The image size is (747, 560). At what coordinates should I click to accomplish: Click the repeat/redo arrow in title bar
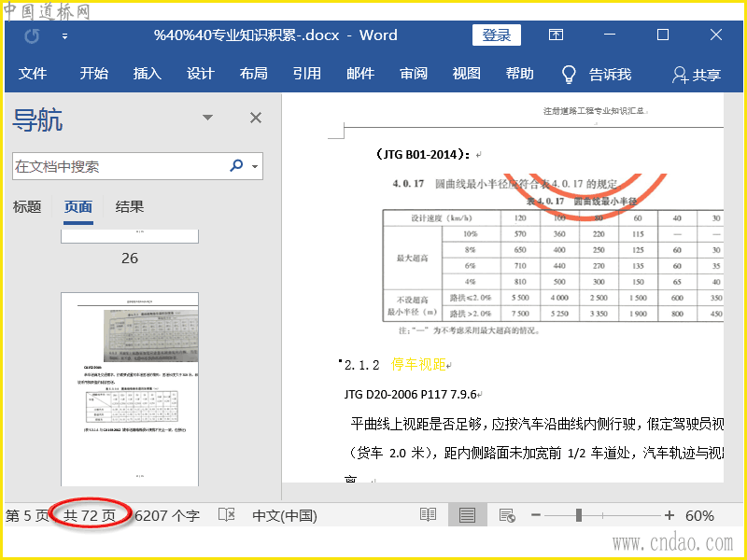32,35
